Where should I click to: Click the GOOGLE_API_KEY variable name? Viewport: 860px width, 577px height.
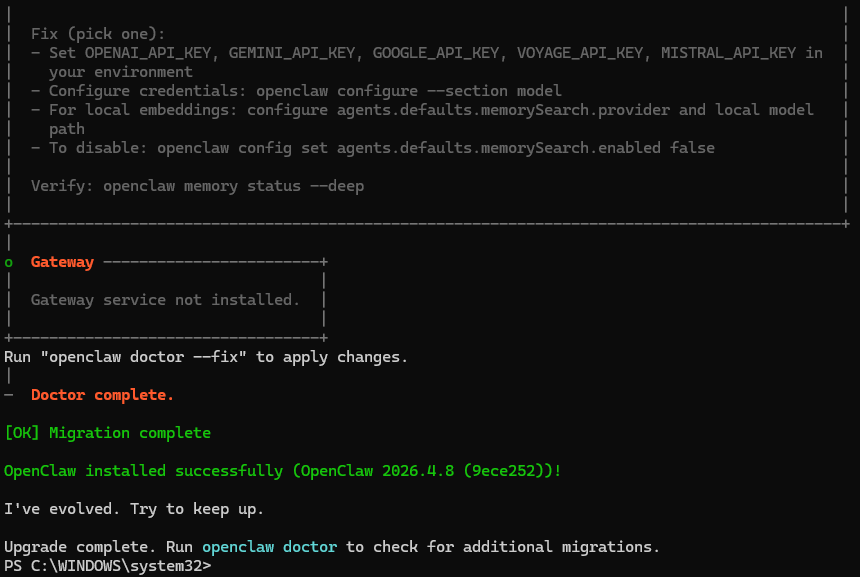[436, 53]
